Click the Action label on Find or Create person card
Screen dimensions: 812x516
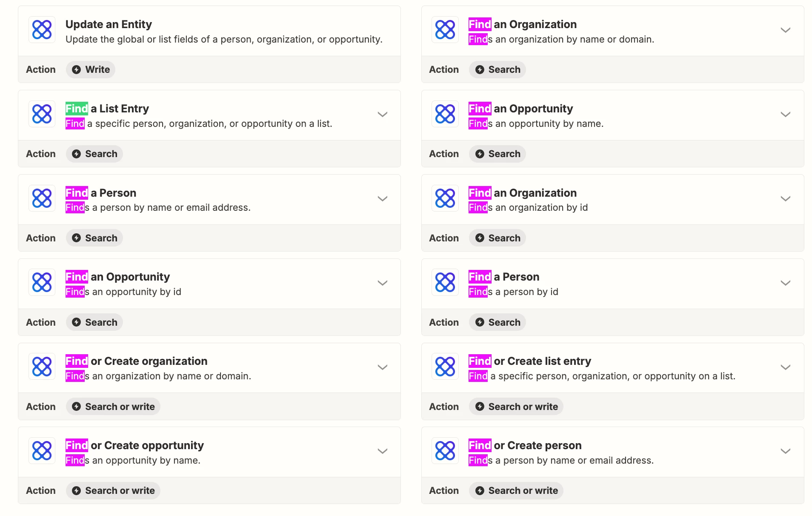pos(444,490)
